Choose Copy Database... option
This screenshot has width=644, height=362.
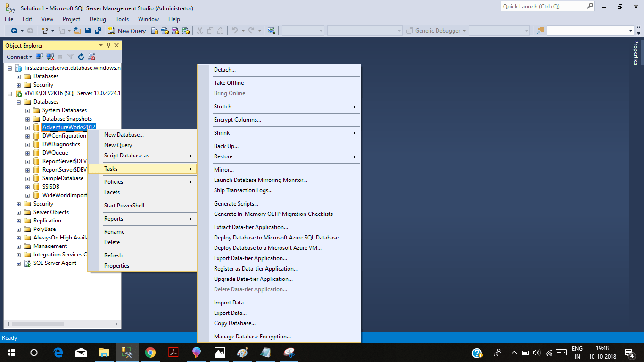click(x=279, y=323)
